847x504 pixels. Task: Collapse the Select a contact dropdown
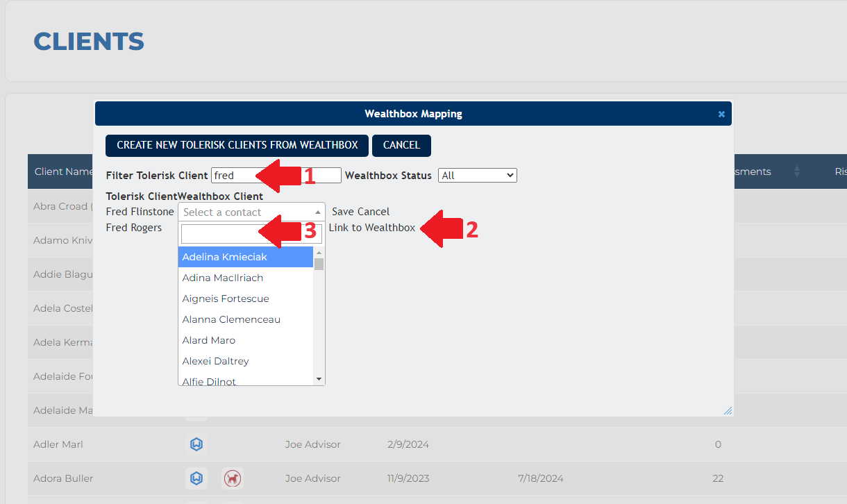pyautogui.click(x=251, y=212)
